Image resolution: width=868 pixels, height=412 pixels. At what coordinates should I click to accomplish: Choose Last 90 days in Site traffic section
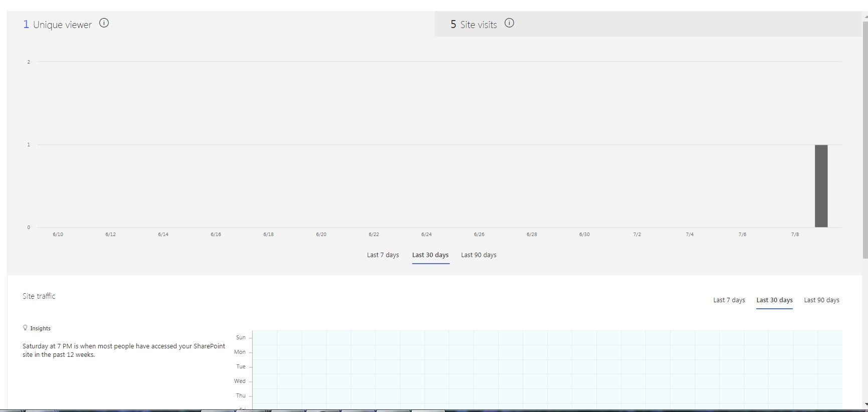tap(821, 300)
